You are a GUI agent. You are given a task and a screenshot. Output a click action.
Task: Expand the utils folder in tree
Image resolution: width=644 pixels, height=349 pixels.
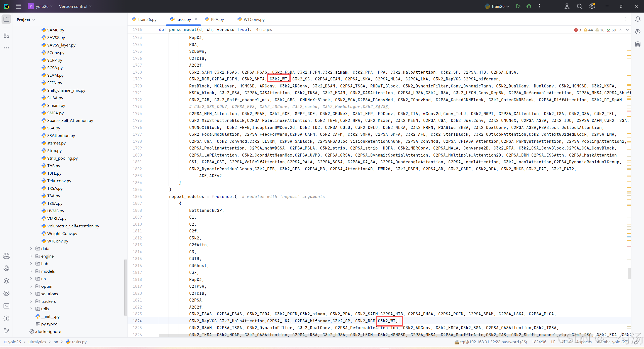(31, 309)
